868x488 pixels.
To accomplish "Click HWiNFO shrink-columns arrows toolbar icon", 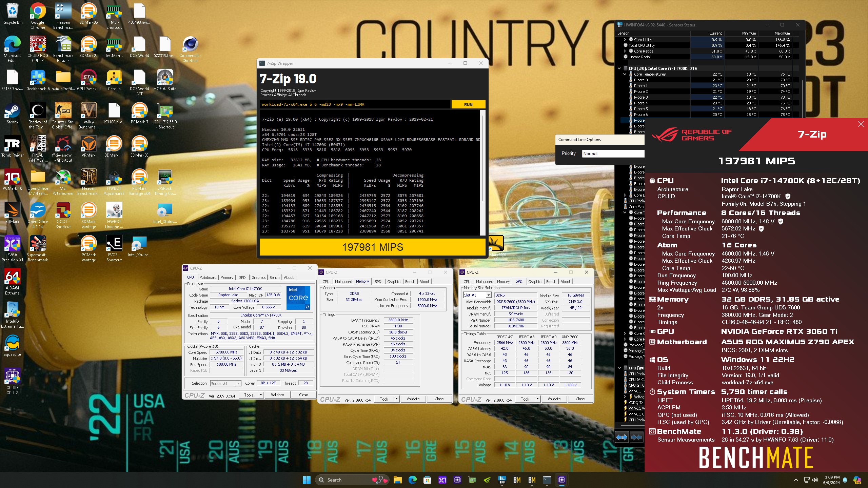I will pyautogui.click(x=636, y=437).
